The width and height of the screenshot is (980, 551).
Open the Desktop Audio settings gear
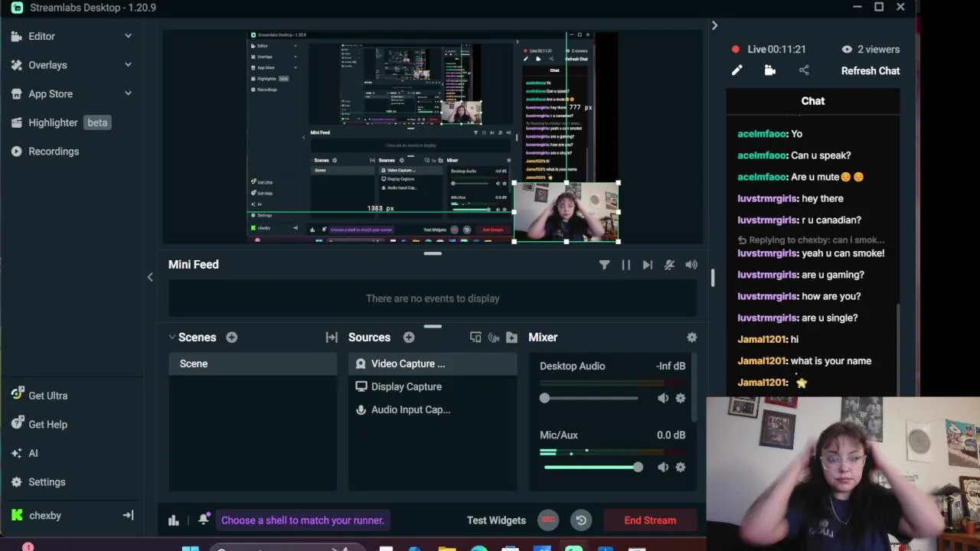coord(680,398)
